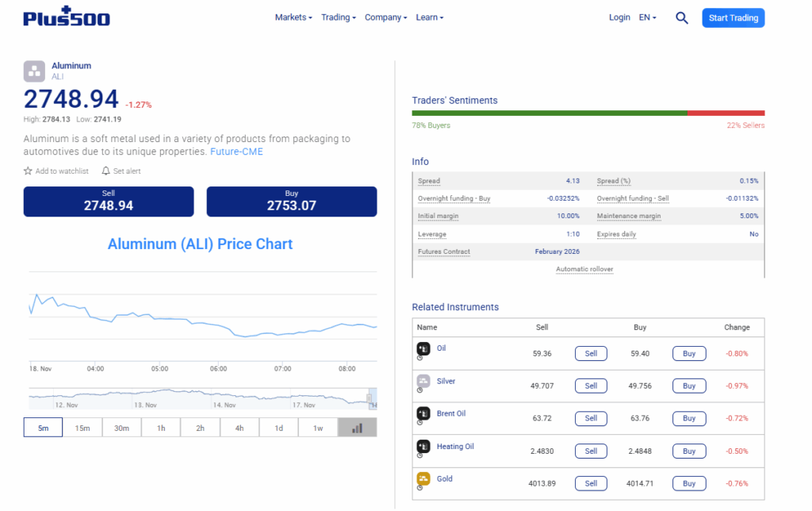
Task: Open the Future-CME link
Action: (236, 152)
